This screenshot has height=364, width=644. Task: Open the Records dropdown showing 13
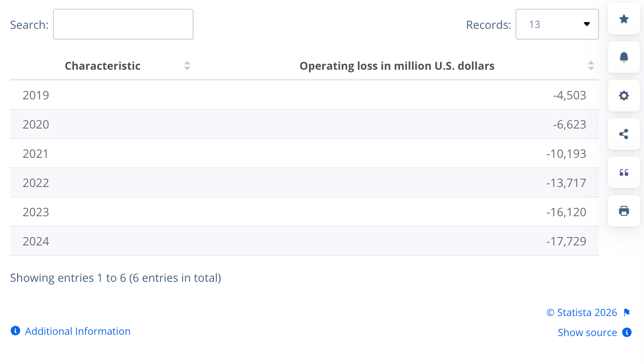tap(557, 24)
